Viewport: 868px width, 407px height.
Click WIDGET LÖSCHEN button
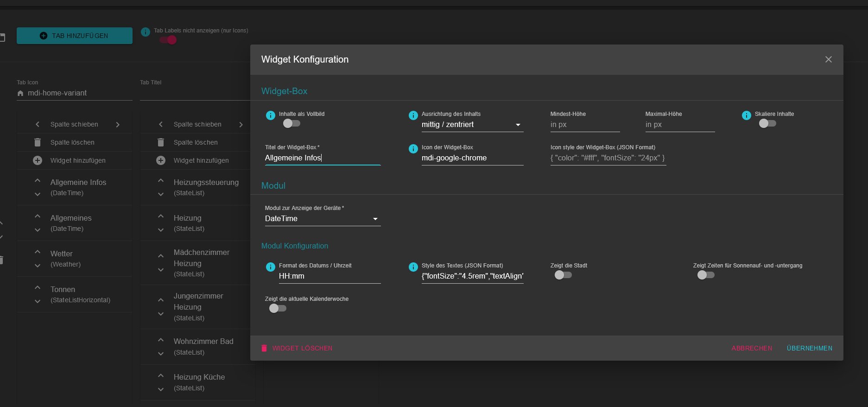click(297, 348)
